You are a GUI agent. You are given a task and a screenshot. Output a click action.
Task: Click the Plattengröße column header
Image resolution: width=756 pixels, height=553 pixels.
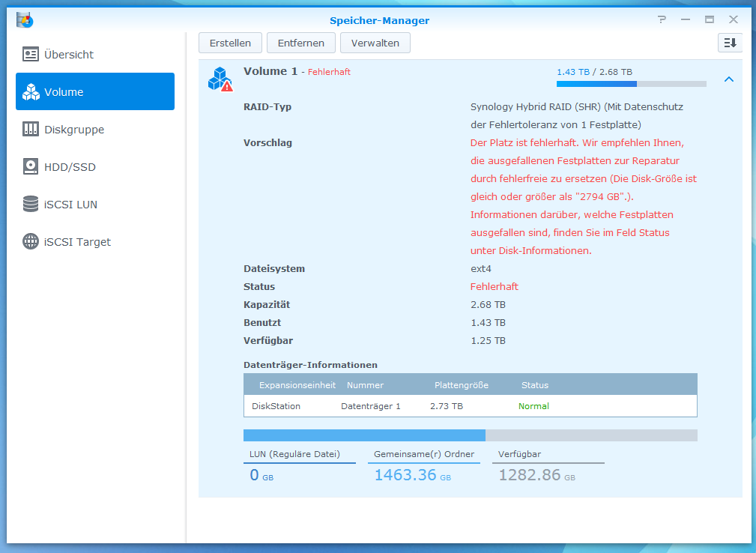[462, 385]
